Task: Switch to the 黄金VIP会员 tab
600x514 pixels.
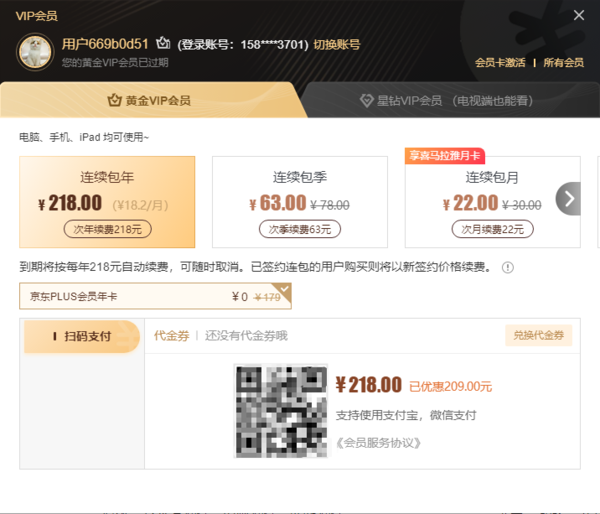Action: click(150, 101)
